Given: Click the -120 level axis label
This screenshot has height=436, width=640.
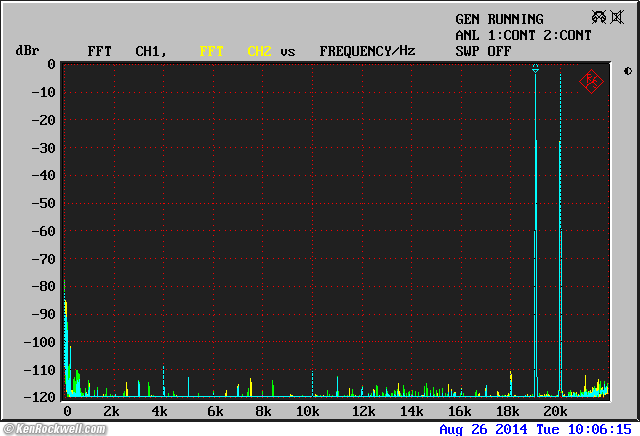Looking at the screenshot, I should coord(39,397).
